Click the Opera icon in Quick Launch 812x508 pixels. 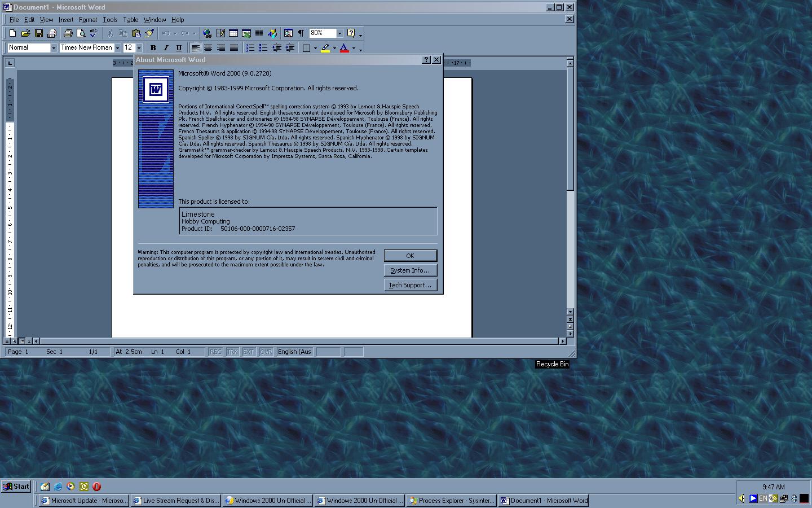96,487
